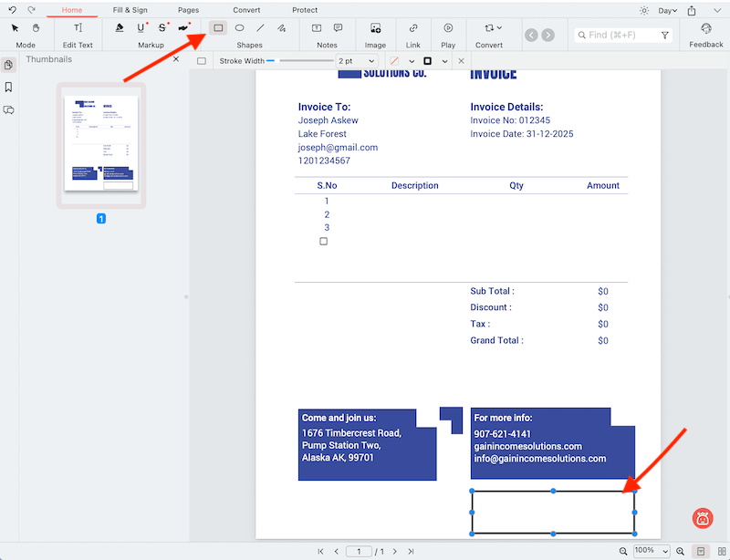
Task: Select the comment bubble Notes tool
Action: (338, 28)
